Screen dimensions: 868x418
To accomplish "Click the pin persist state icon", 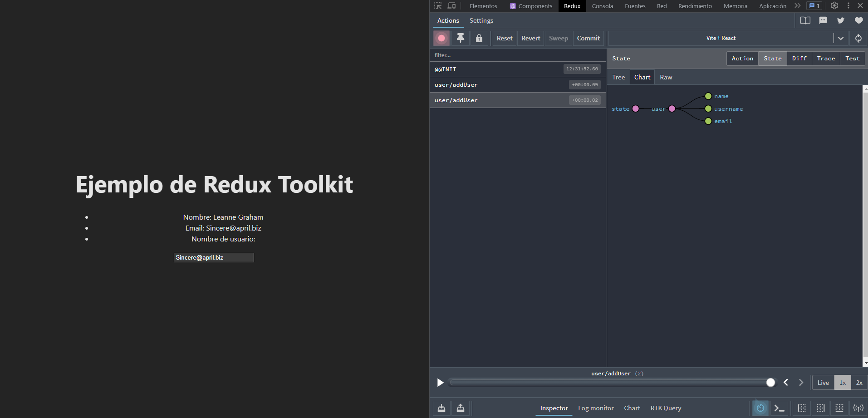I will [x=460, y=39].
